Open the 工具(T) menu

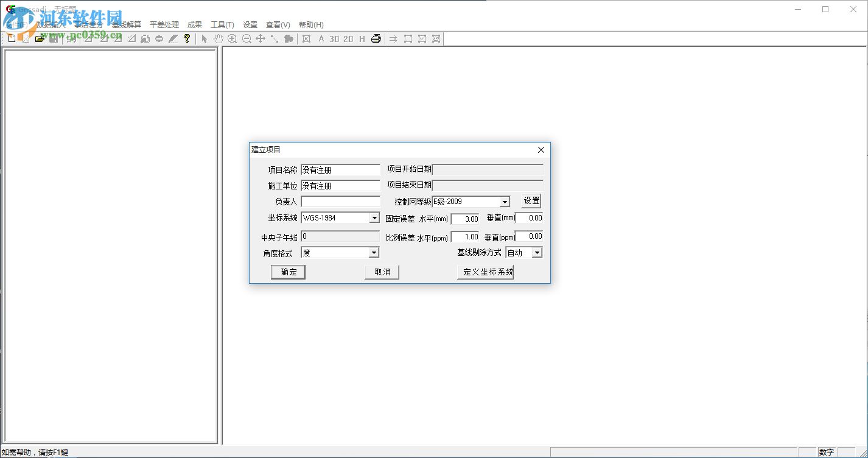[222, 25]
